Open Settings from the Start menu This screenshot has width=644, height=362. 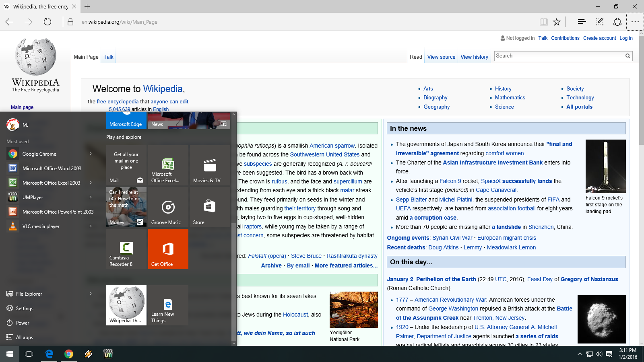25,308
